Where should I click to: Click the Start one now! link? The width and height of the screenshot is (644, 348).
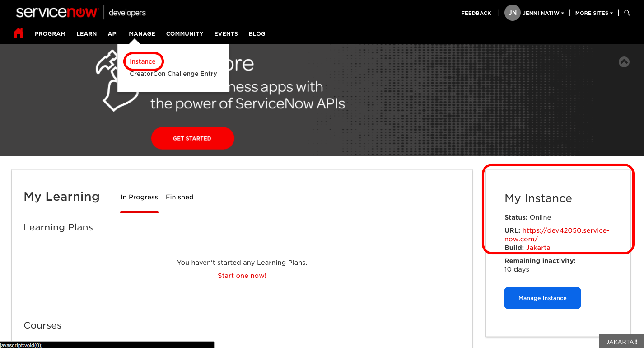click(242, 276)
